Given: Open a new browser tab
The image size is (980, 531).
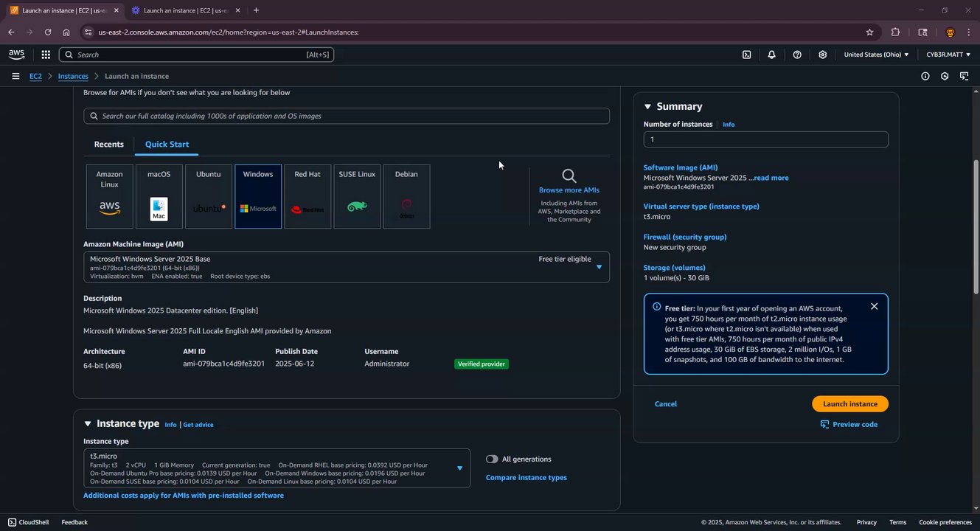Looking at the screenshot, I should click(x=256, y=10).
